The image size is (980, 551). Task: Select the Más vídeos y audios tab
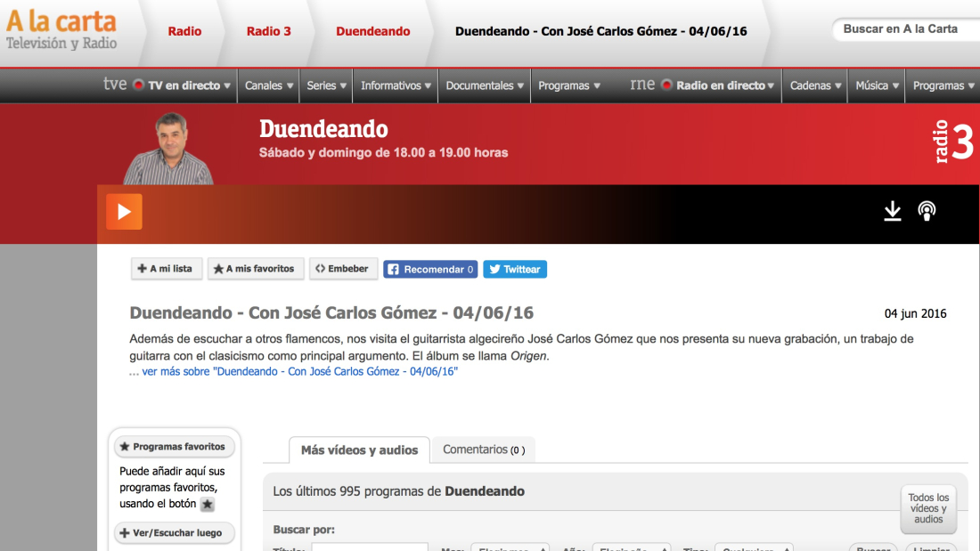(359, 450)
